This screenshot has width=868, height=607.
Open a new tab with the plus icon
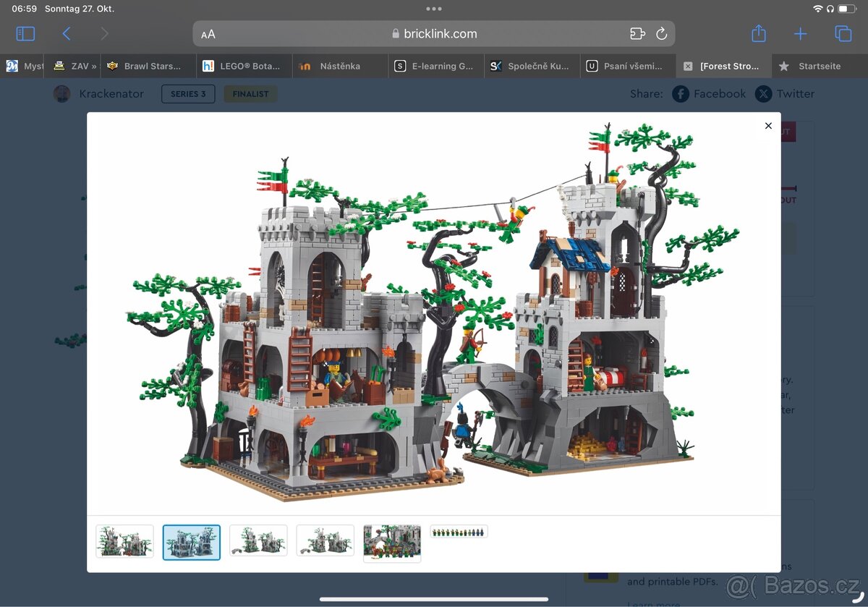[x=800, y=33]
